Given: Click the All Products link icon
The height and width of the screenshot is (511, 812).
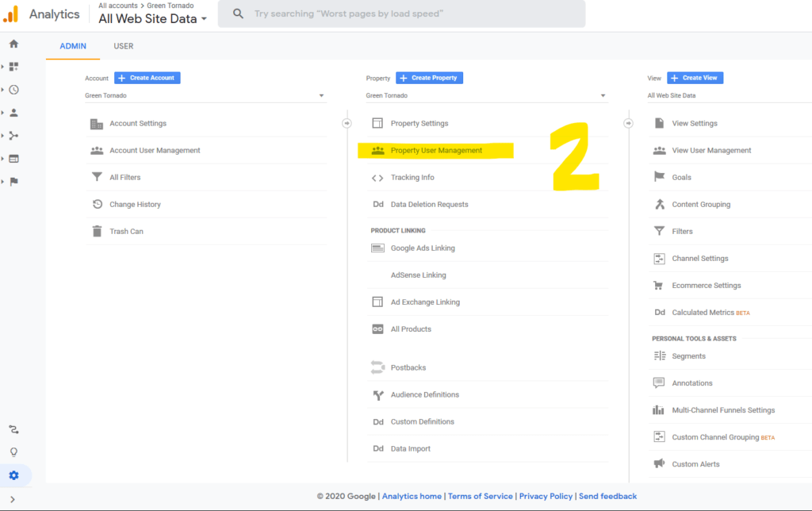Looking at the screenshot, I should [377, 329].
